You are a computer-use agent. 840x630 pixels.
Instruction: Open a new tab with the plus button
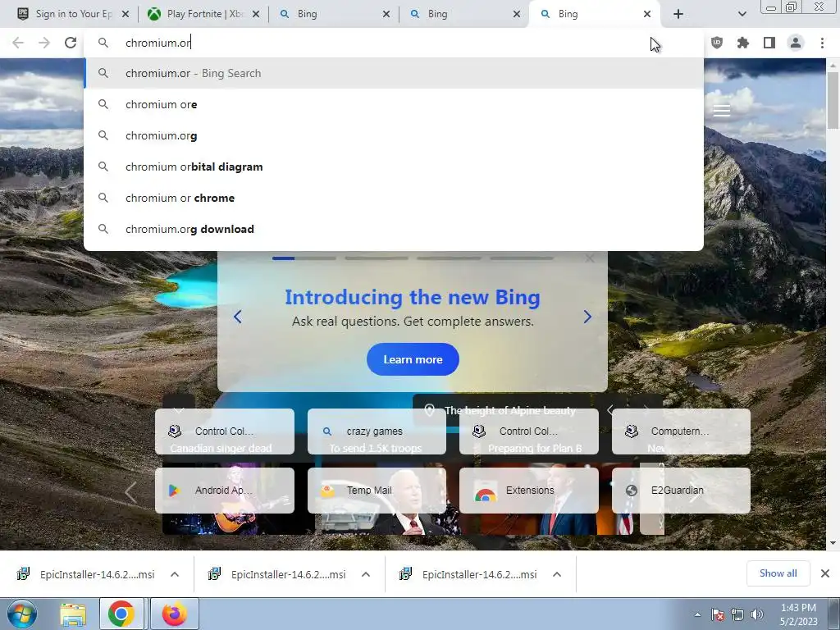point(678,14)
